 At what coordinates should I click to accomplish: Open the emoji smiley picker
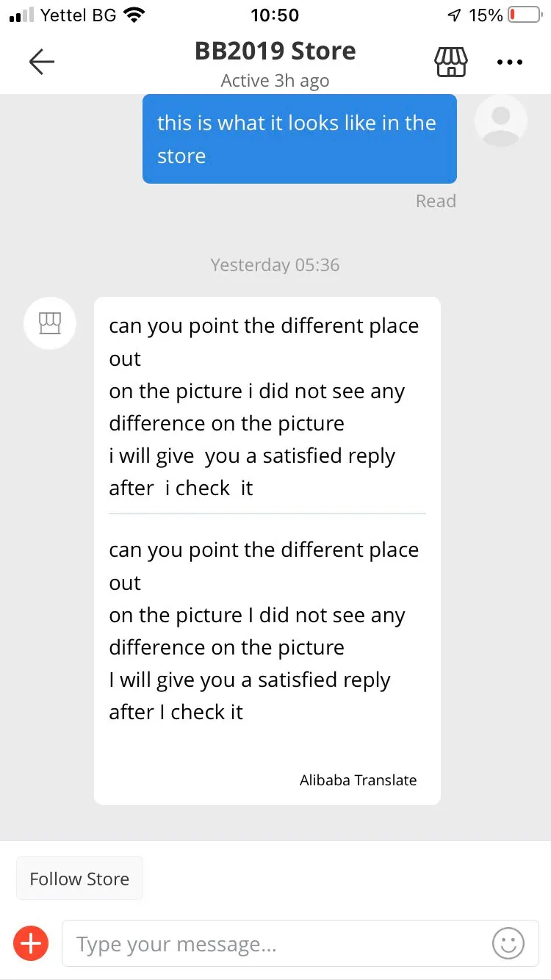508,943
